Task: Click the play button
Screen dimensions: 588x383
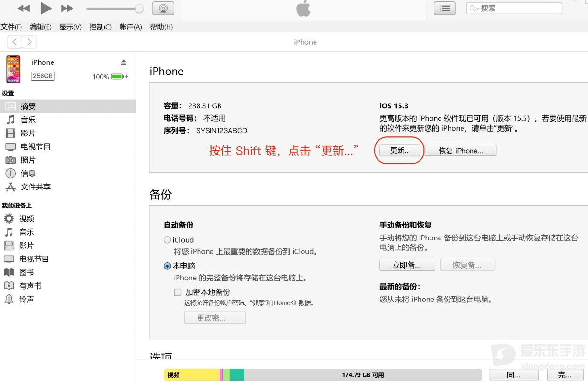Action: 46,8
